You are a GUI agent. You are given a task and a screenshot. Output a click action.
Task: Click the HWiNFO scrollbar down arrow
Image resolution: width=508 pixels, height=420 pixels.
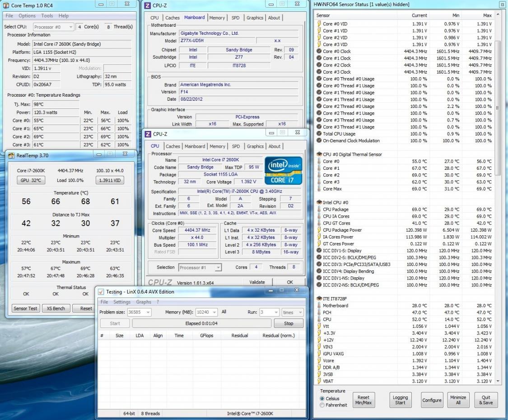(498, 381)
